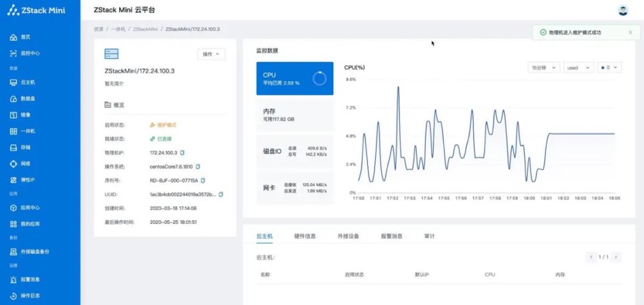
Task: Copy the 物理机IP 172.24.100.3 value
Action: click(182, 152)
